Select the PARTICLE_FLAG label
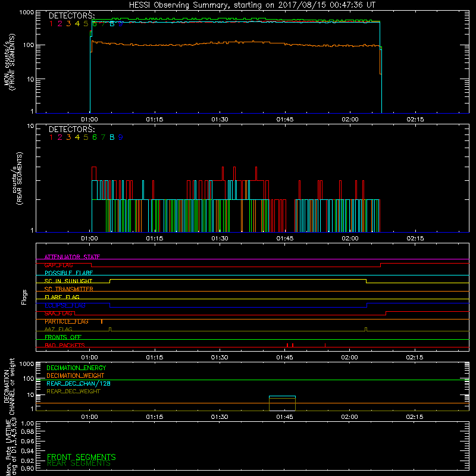Screen dimensions: 476x476 [x=67, y=321]
